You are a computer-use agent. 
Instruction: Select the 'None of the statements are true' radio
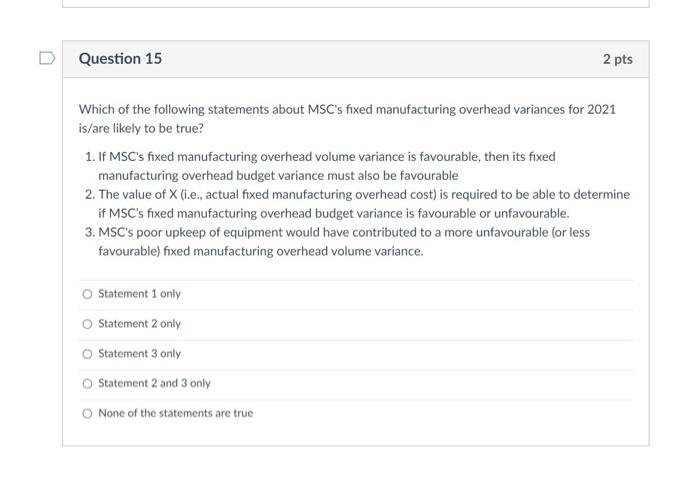(88, 413)
